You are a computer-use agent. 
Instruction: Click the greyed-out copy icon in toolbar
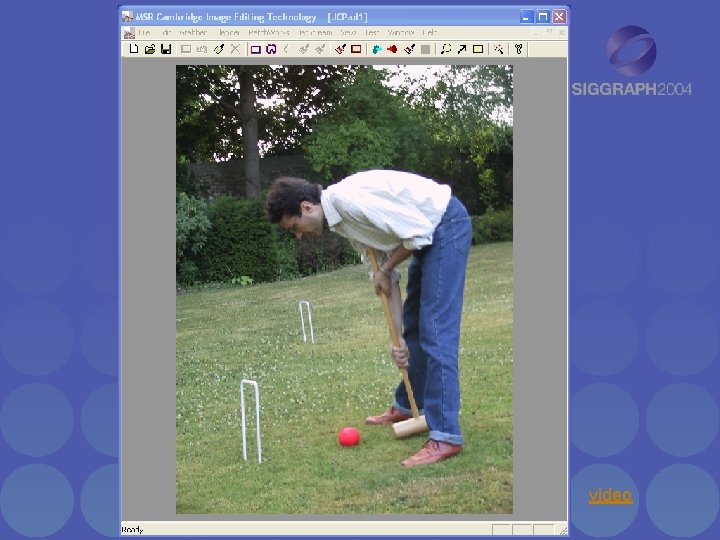pos(202,49)
